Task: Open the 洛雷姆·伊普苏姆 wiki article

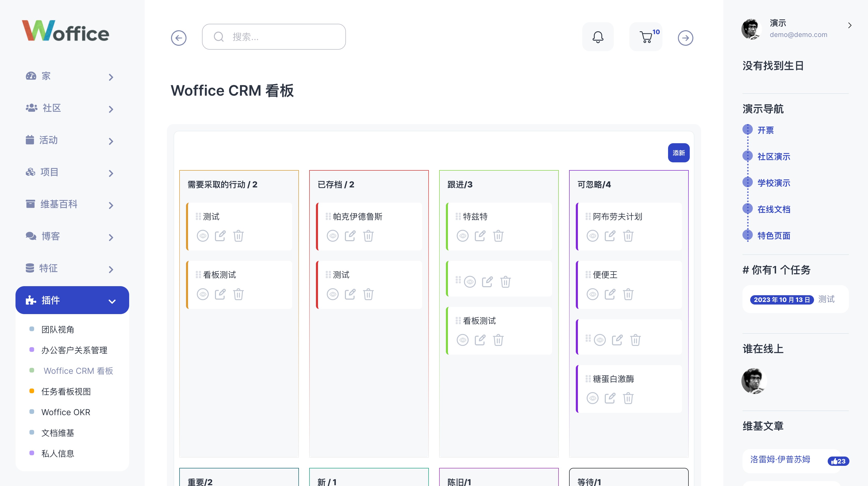Action: click(x=780, y=459)
